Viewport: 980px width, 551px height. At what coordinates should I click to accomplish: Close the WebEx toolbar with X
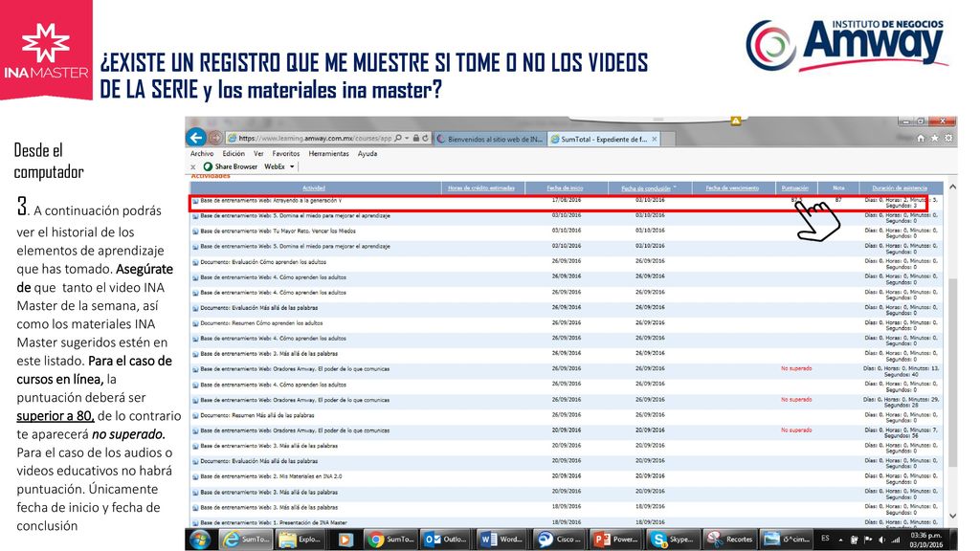(193, 166)
